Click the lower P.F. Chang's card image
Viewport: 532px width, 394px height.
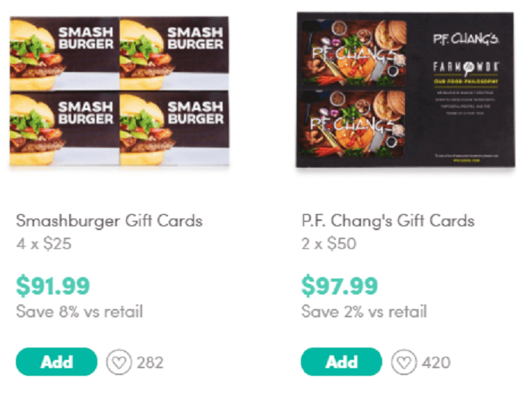pyautogui.click(x=354, y=124)
